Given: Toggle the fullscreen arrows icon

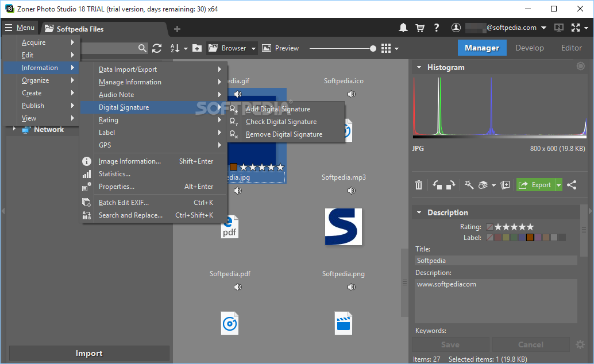Looking at the screenshot, I should 576,28.
